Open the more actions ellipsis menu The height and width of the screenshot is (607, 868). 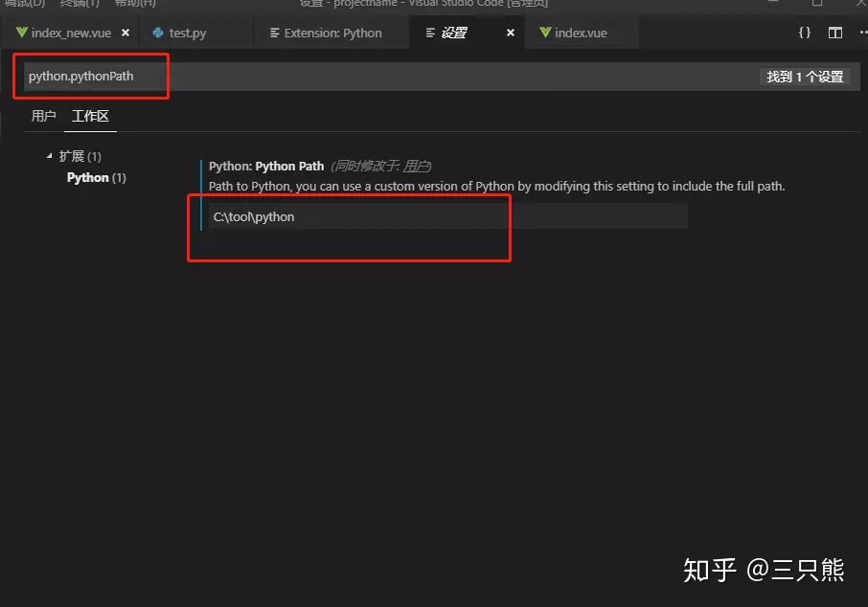(x=863, y=33)
